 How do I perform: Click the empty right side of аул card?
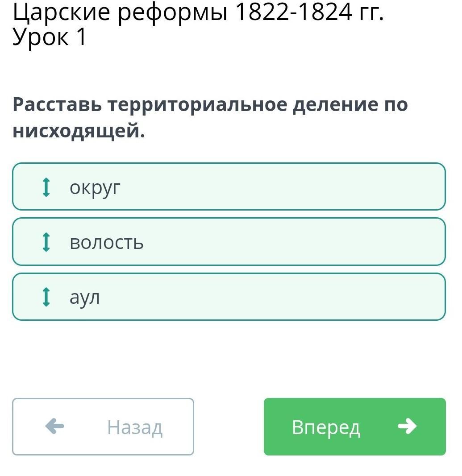click(273, 297)
